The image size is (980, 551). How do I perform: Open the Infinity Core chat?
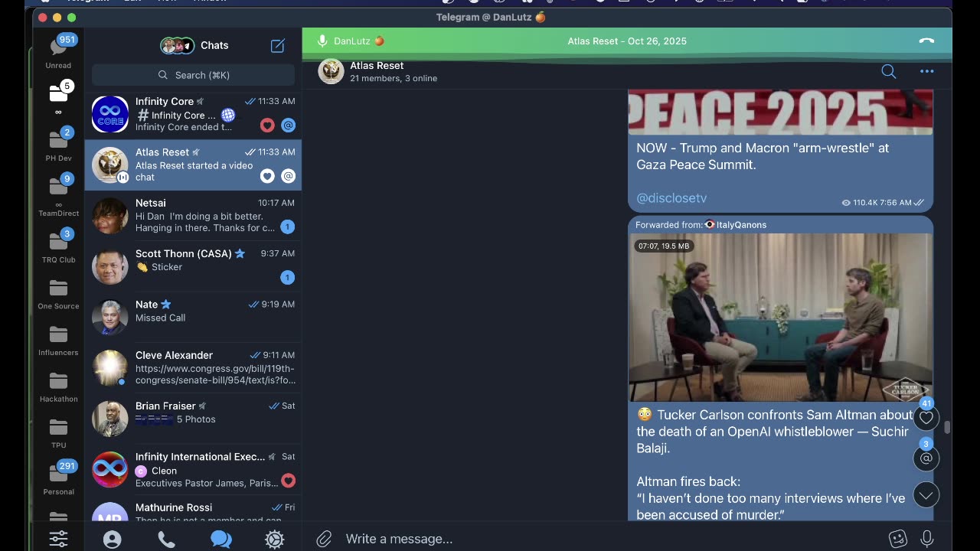tap(193, 114)
